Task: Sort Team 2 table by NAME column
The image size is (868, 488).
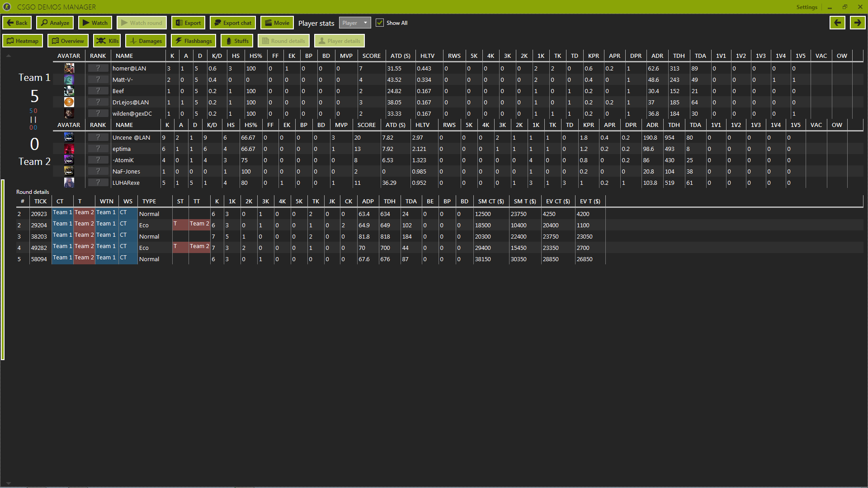Action: 136,125
